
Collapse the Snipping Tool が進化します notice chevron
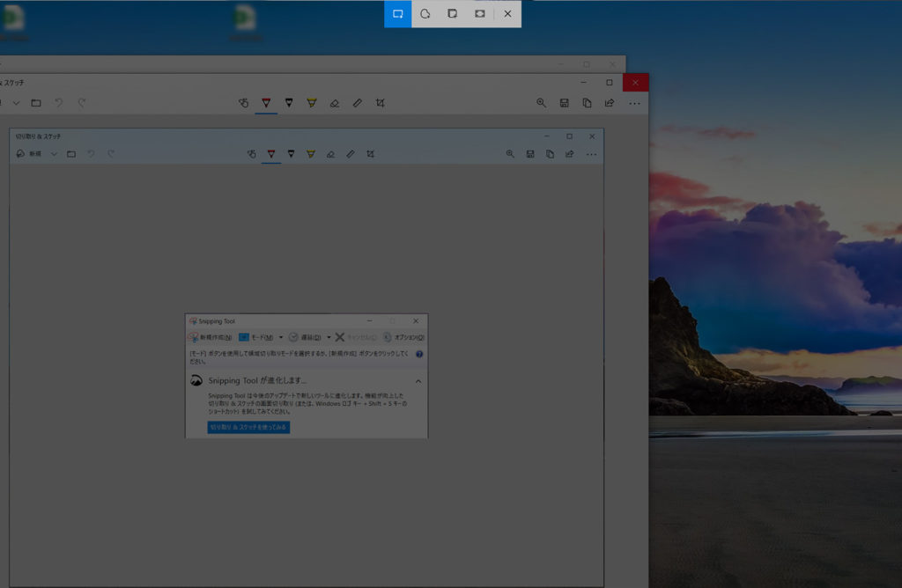[x=418, y=381]
